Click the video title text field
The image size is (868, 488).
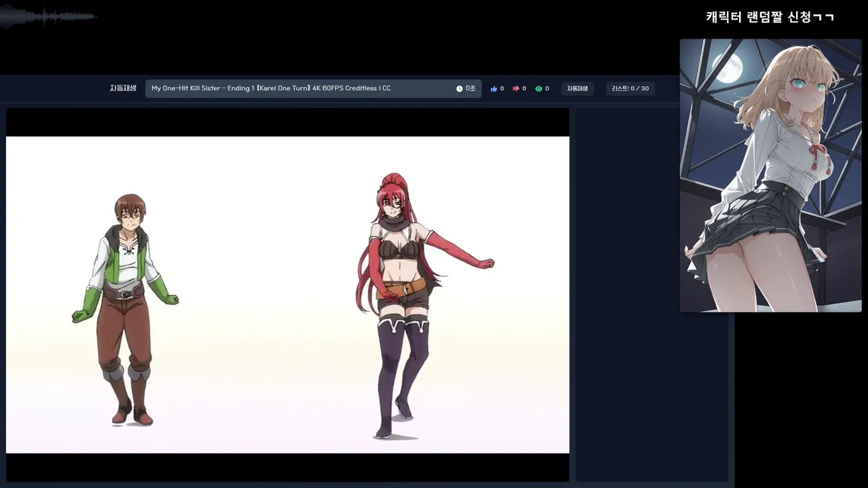tap(313, 89)
